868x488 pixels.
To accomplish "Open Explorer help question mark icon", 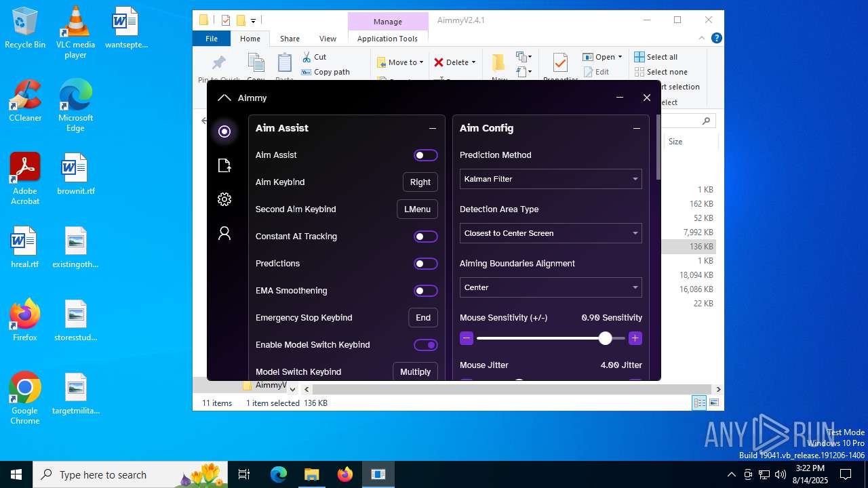I will tap(716, 39).
